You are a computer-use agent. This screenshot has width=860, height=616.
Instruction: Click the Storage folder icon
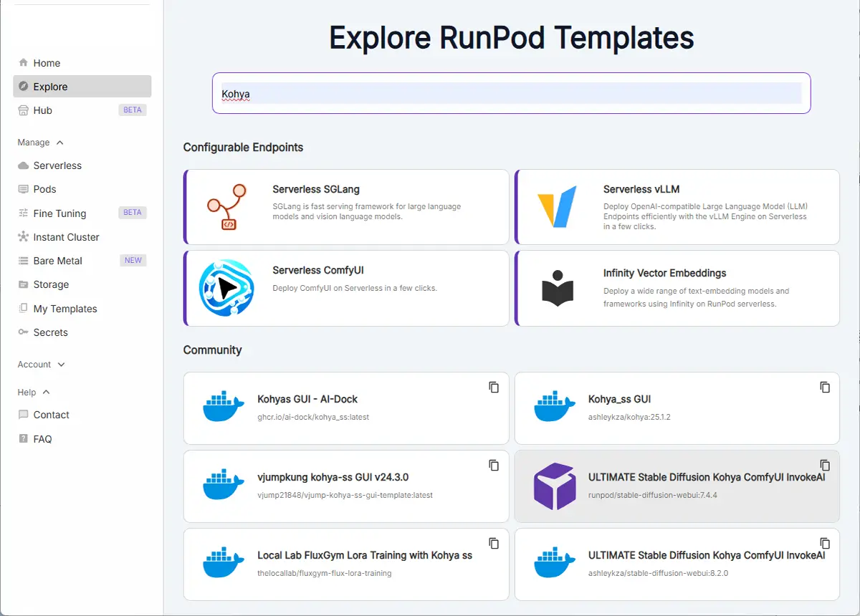pyautogui.click(x=24, y=284)
